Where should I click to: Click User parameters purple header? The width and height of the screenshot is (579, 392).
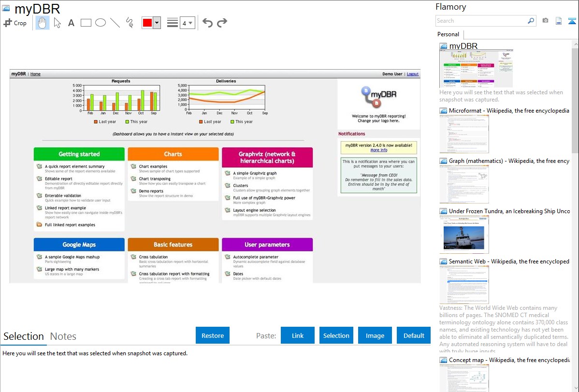pos(267,245)
